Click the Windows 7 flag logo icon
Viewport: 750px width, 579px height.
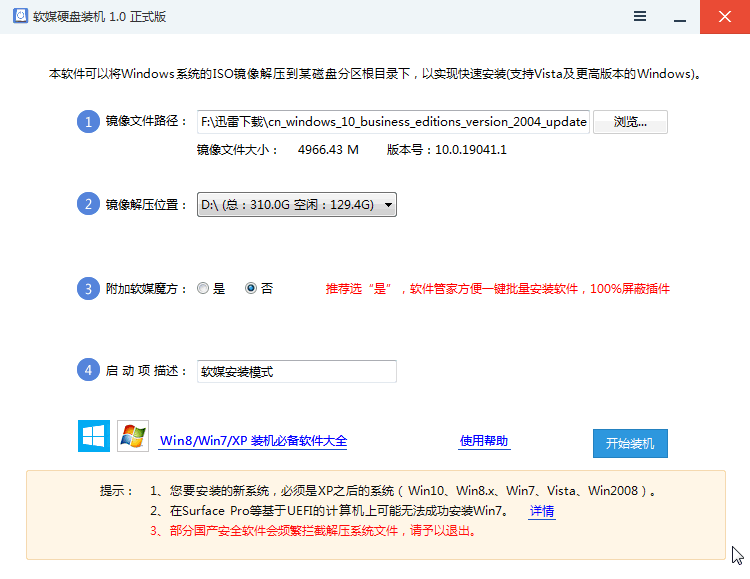click(132, 436)
